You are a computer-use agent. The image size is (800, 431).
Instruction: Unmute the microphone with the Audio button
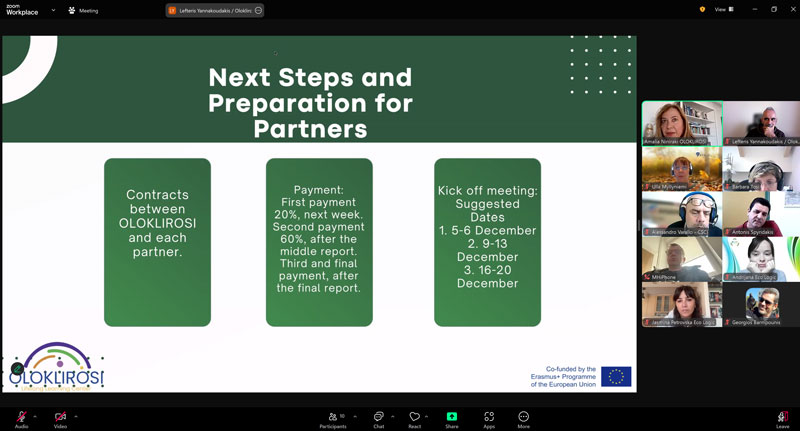[21, 417]
